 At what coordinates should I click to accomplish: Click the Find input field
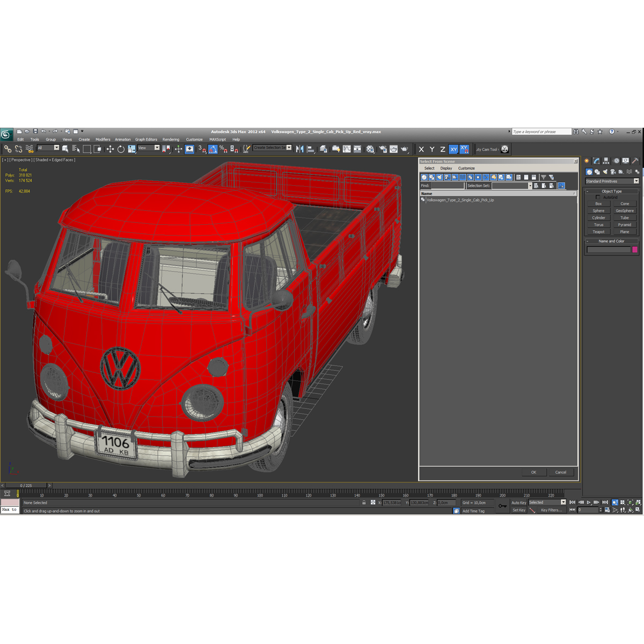coord(447,186)
